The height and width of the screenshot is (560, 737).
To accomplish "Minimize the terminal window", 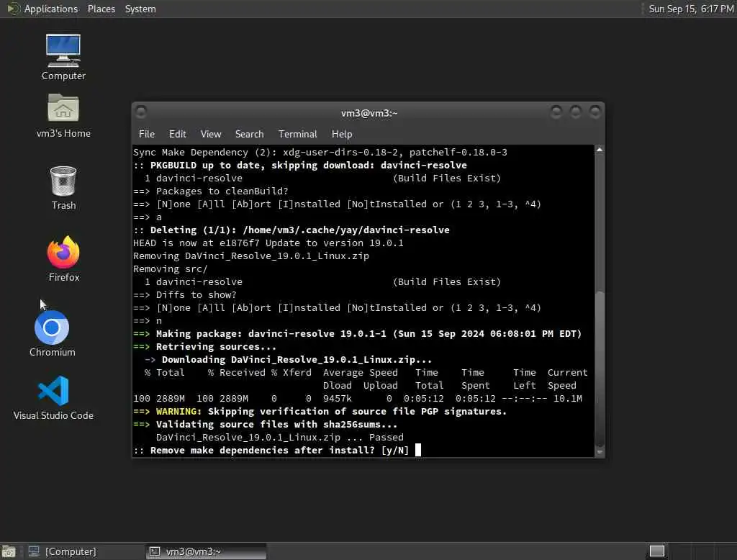I will pyautogui.click(x=556, y=112).
